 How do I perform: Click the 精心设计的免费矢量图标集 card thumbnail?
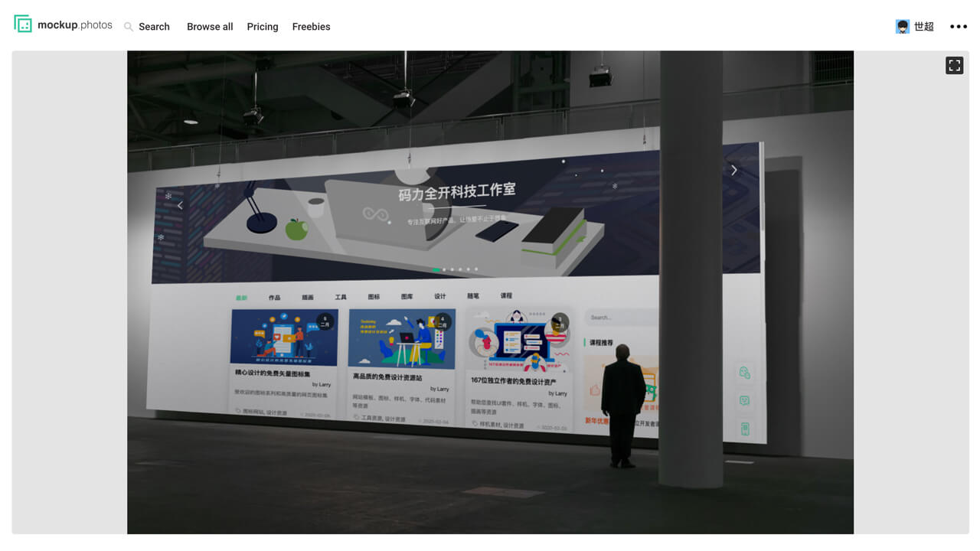click(x=283, y=337)
